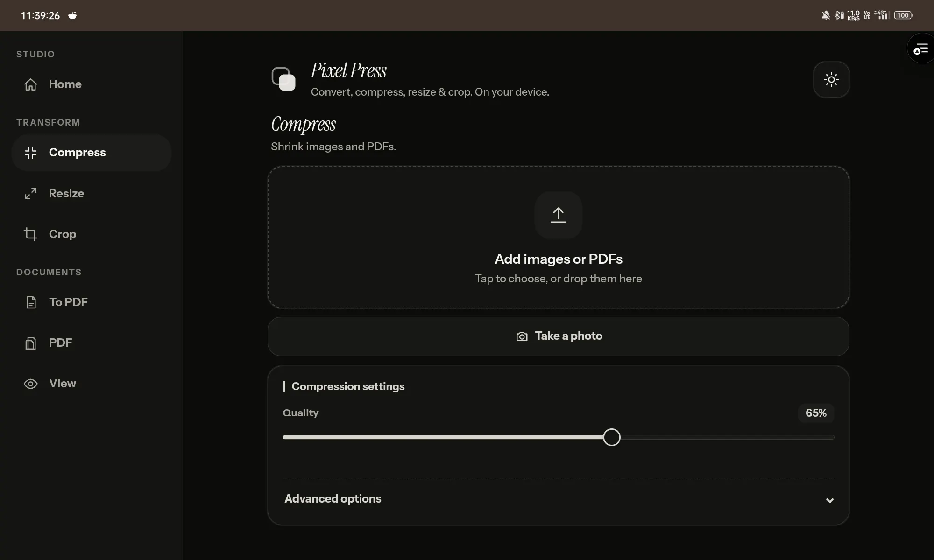Click the View eye icon in sidebar
The height and width of the screenshot is (560, 934).
pos(31,384)
